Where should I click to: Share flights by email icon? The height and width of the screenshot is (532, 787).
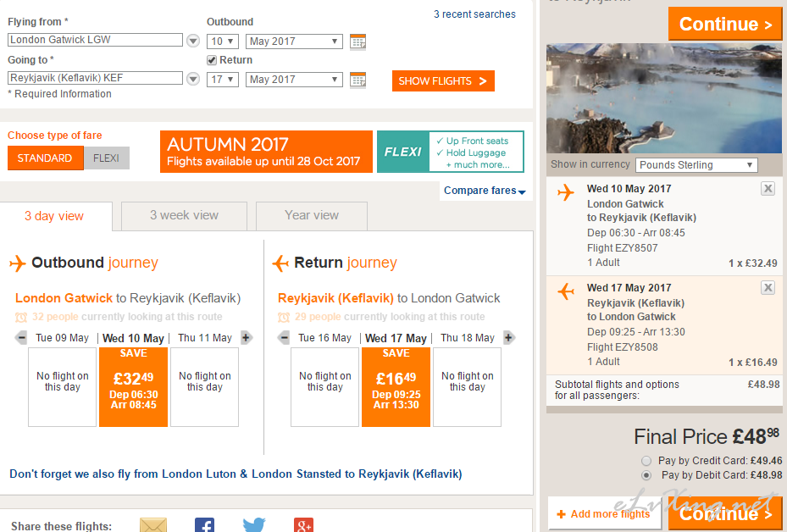click(153, 525)
